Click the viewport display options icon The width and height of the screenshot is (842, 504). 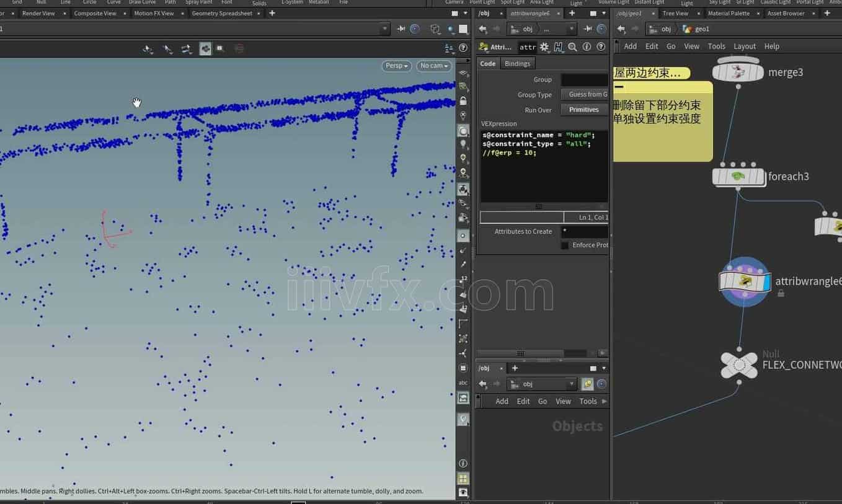[x=450, y=48]
